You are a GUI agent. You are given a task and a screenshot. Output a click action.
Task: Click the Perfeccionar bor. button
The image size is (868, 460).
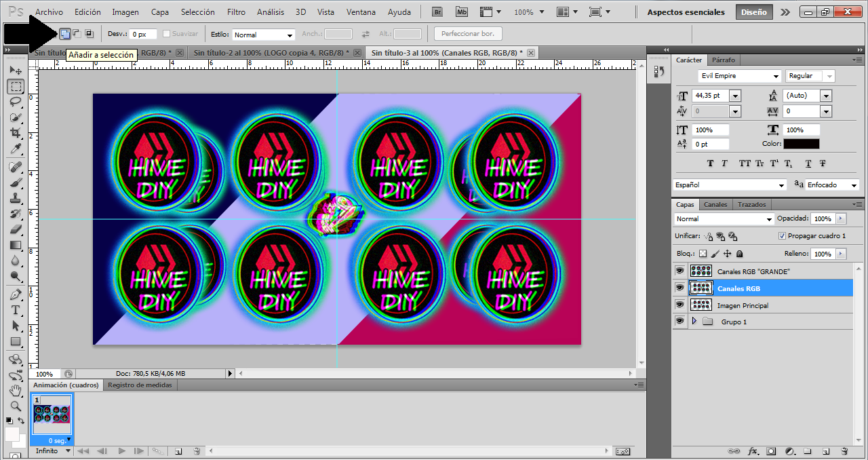pos(468,33)
